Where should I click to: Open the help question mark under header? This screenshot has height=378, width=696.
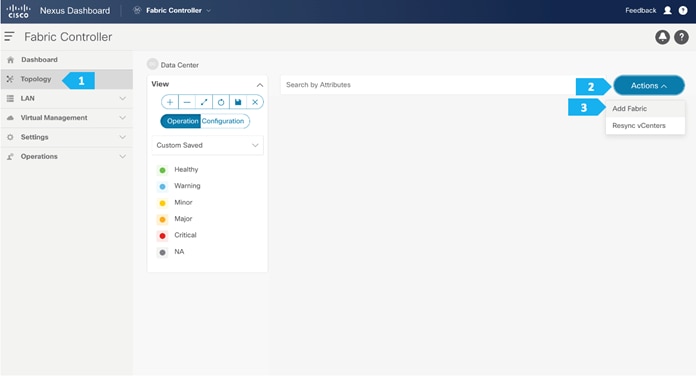[x=681, y=37]
